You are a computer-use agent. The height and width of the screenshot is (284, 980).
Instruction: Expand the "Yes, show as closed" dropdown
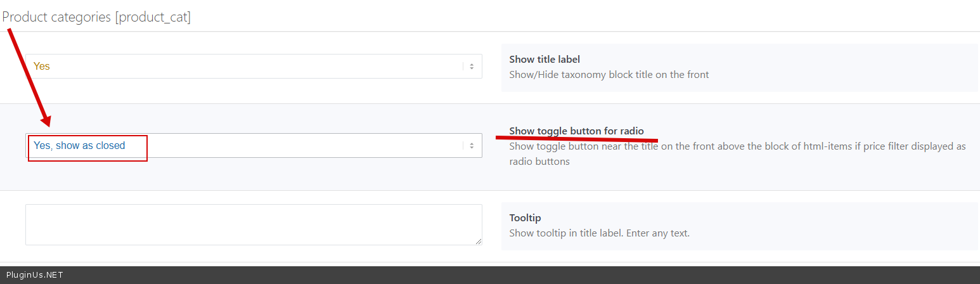point(254,146)
